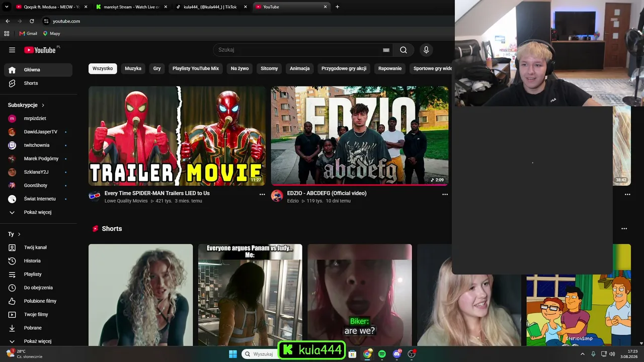Open Edzio channel avatar
The height and width of the screenshot is (362, 644).
(277, 196)
